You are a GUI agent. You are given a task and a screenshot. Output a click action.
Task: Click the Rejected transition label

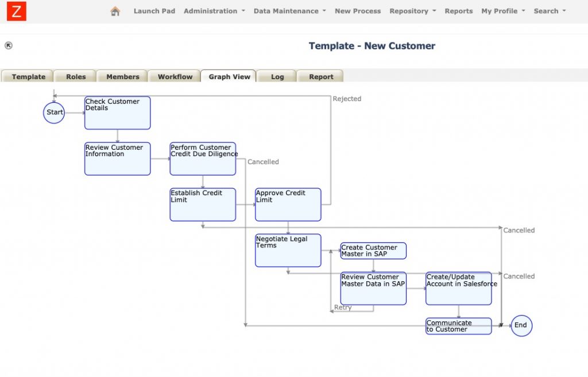click(347, 99)
